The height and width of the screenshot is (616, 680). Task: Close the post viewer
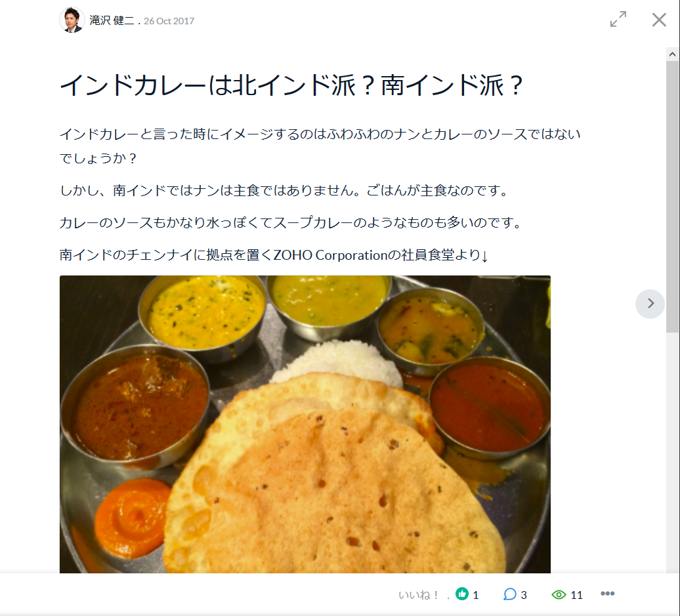coord(659,20)
